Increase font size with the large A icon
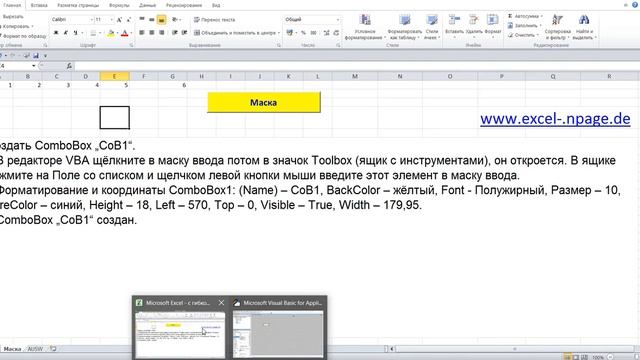640x360 pixels. point(119,20)
